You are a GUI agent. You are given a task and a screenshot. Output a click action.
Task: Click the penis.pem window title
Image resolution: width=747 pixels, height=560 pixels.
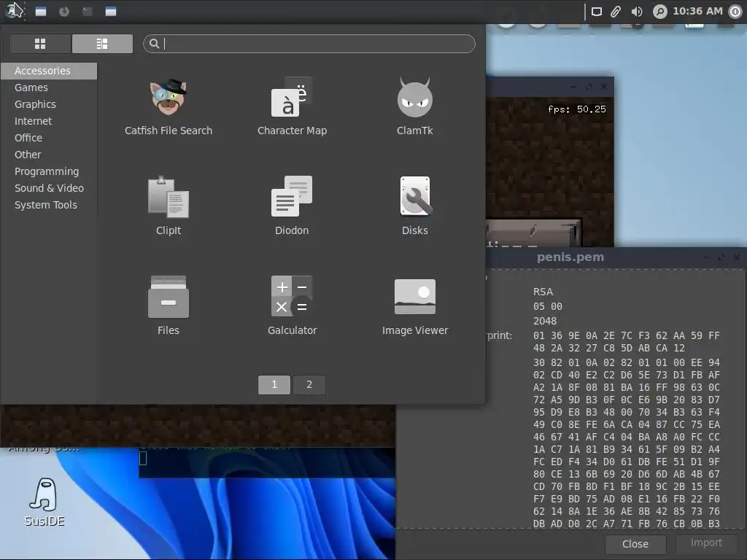(x=570, y=257)
